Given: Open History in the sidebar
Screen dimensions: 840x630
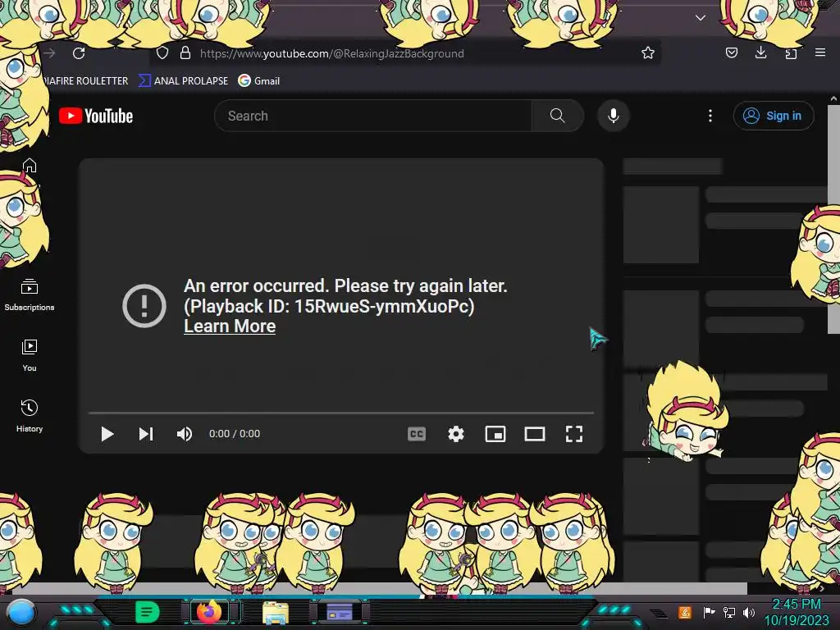Looking at the screenshot, I should [30, 416].
